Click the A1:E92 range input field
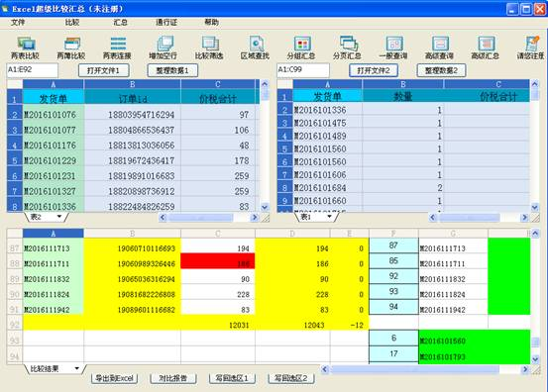 32,70
